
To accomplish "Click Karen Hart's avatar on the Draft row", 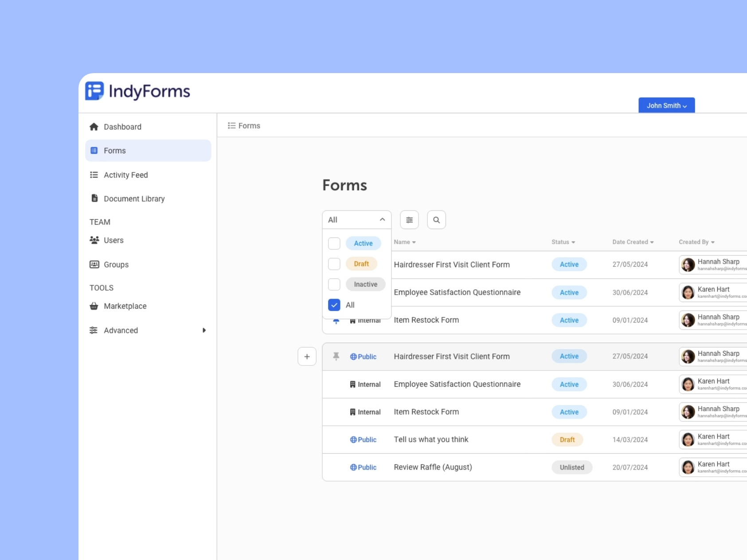I will (688, 439).
